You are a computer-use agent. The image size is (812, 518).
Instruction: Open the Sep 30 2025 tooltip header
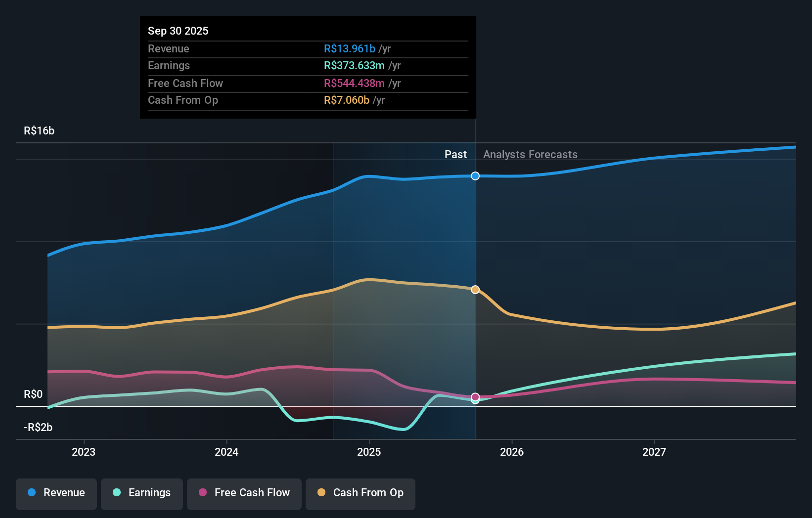coord(178,31)
